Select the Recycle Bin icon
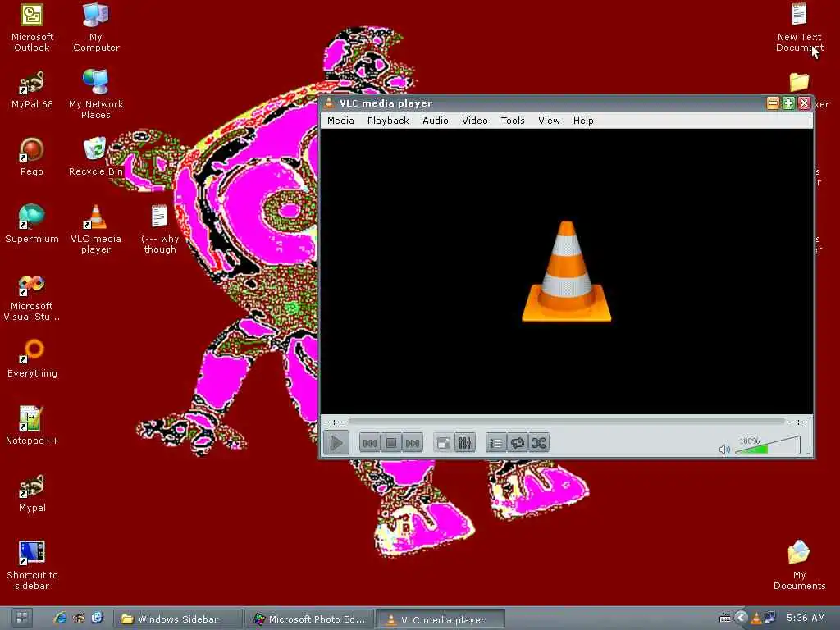The width and height of the screenshot is (840, 630). point(96,157)
